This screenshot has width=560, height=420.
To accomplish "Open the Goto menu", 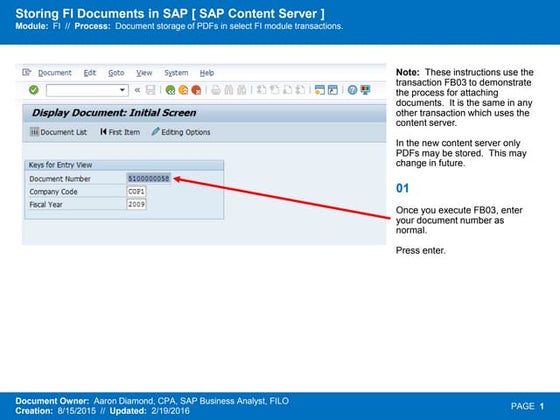I will coord(116,73).
